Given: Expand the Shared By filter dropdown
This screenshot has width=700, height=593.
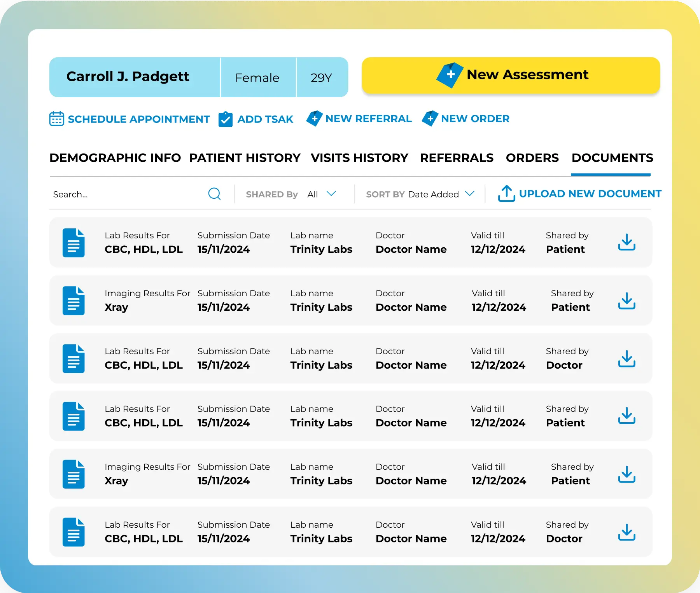Looking at the screenshot, I should [x=331, y=194].
